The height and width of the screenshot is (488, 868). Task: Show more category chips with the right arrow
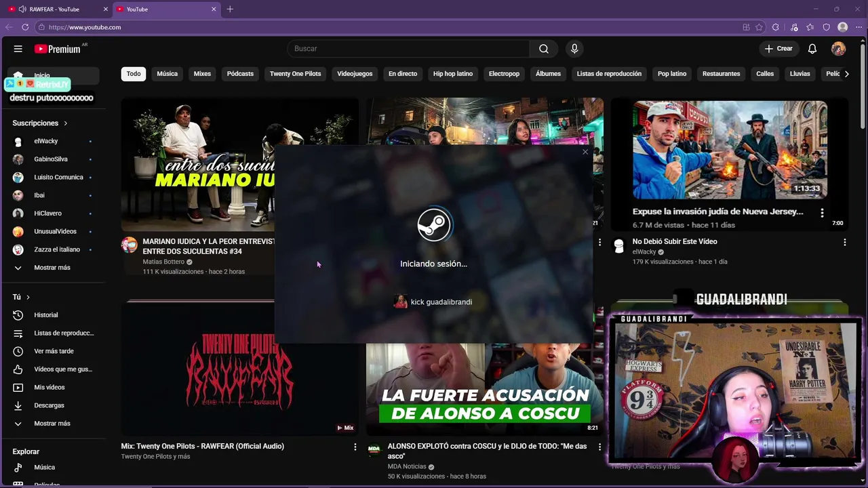tap(846, 74)
